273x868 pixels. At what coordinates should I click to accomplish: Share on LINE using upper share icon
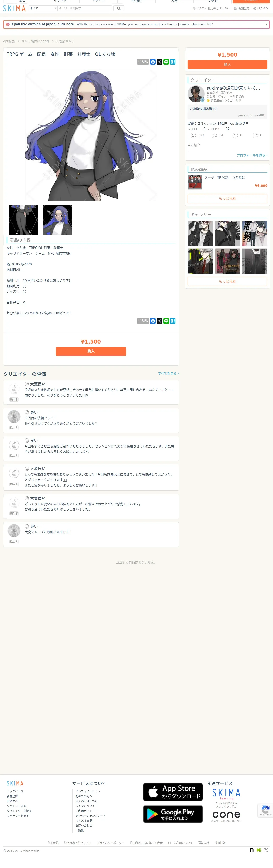166,62
